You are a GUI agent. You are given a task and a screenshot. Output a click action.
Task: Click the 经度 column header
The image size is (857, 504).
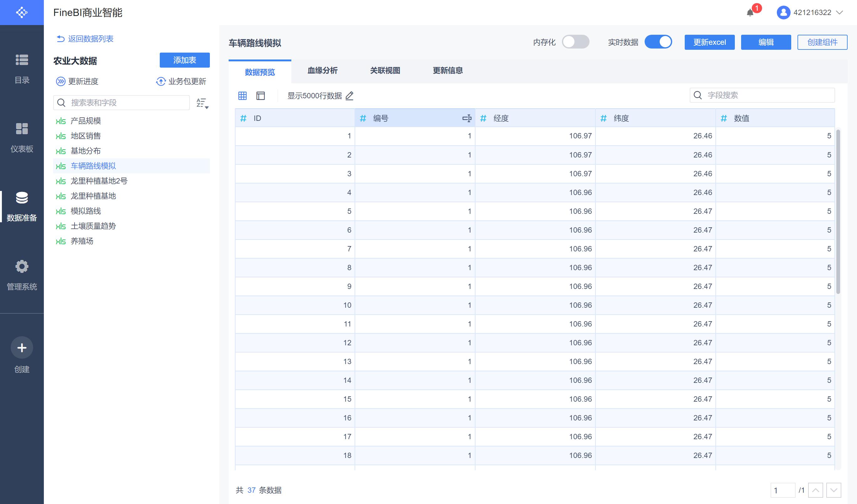tap(535, 118)
